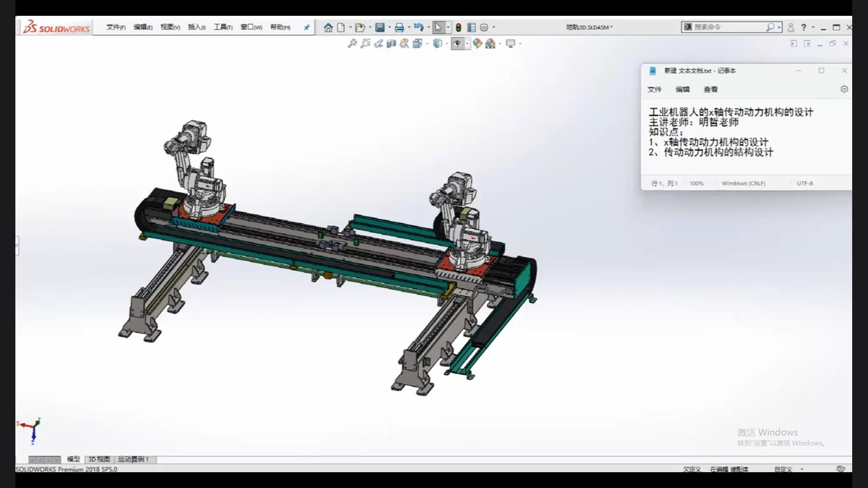Image resolution: width=868 pixels, height=488 pixels.
Task: Click Notepad Windows (CRLF) line ending
Action: (x=743, y=183)
